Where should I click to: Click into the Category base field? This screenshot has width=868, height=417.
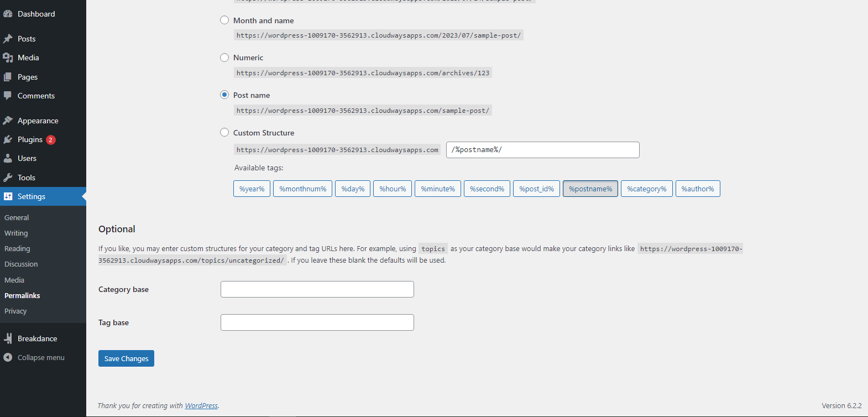(x=317, y=289)
